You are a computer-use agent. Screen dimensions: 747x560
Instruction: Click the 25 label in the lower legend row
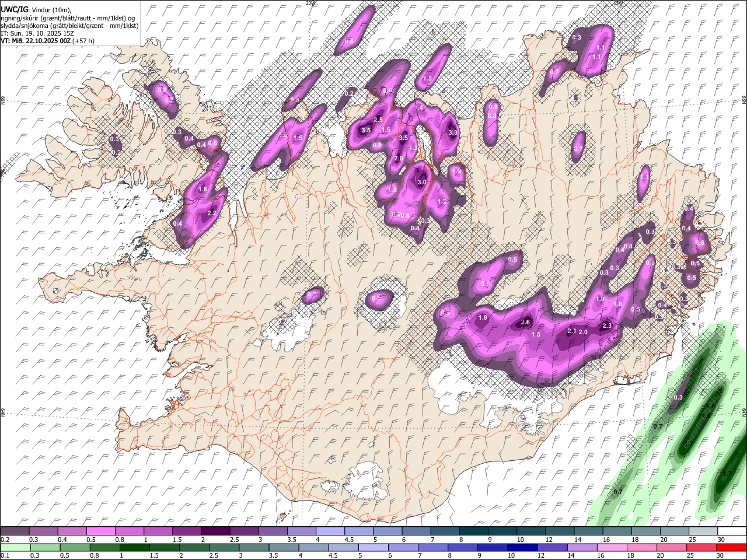click(x=692, y=556)
